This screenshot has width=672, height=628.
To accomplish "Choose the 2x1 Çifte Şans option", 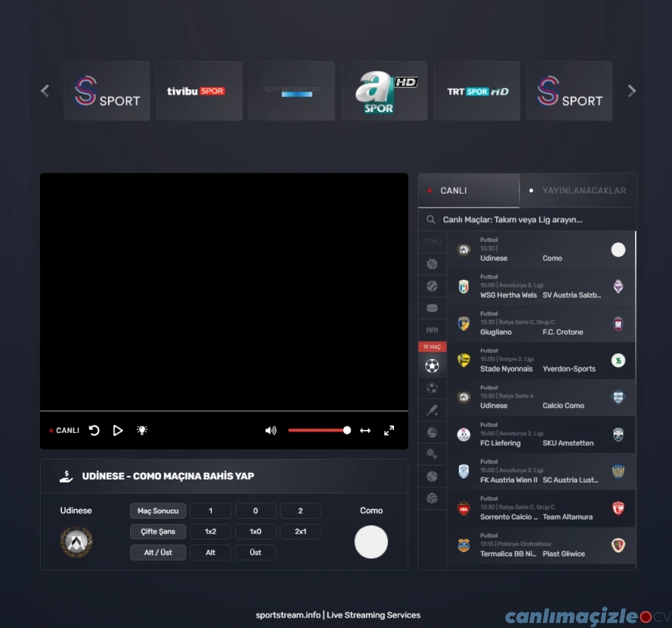I will (x=300, y=531).
